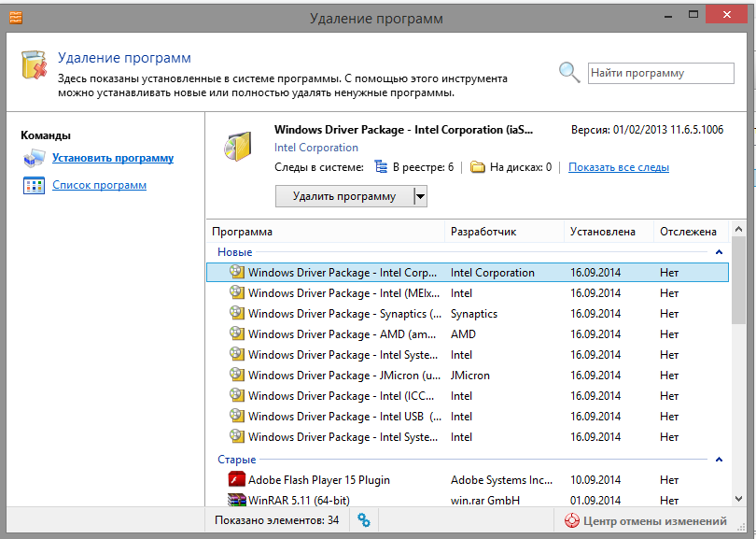
Task: Click the uninstall programs header icon
Action: [35, 64]
